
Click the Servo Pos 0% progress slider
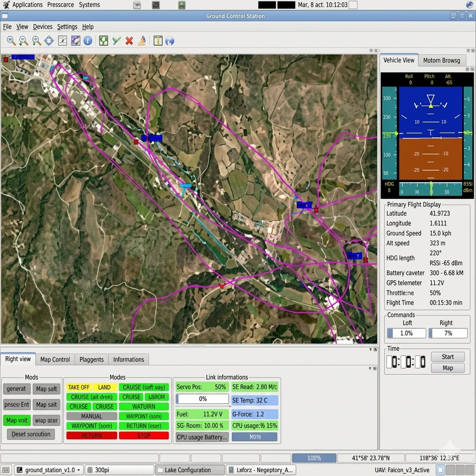click(x=202, y=399)
